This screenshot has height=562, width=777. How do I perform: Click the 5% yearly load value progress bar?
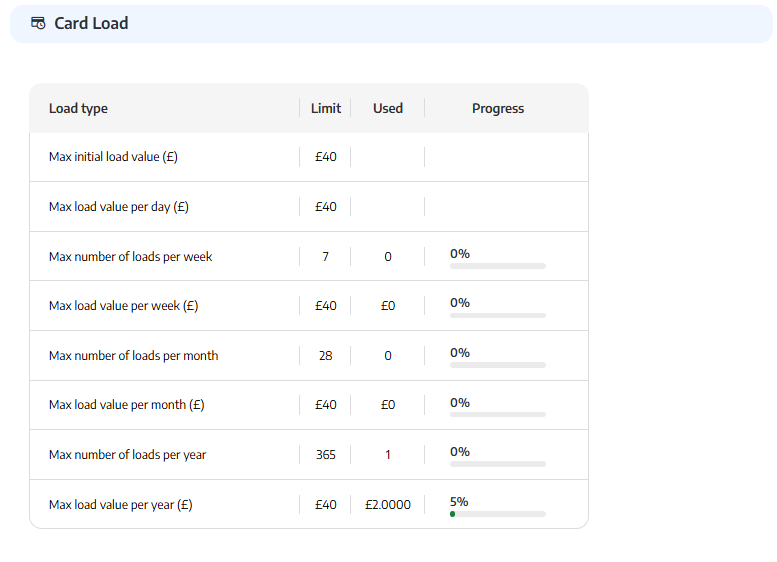pos(498,514)
